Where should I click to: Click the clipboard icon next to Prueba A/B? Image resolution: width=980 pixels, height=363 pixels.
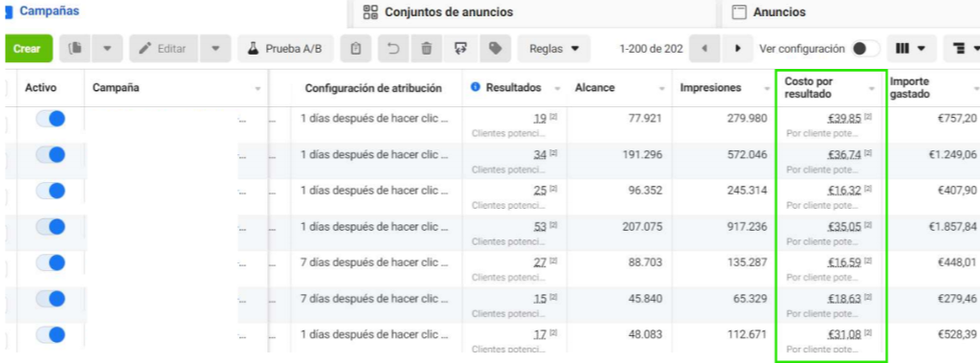pyautogui.click(x=356, y=48)
